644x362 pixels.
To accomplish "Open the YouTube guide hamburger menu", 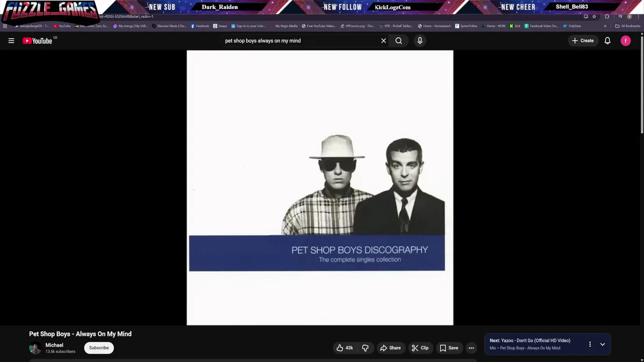I will tap(11, 41).
